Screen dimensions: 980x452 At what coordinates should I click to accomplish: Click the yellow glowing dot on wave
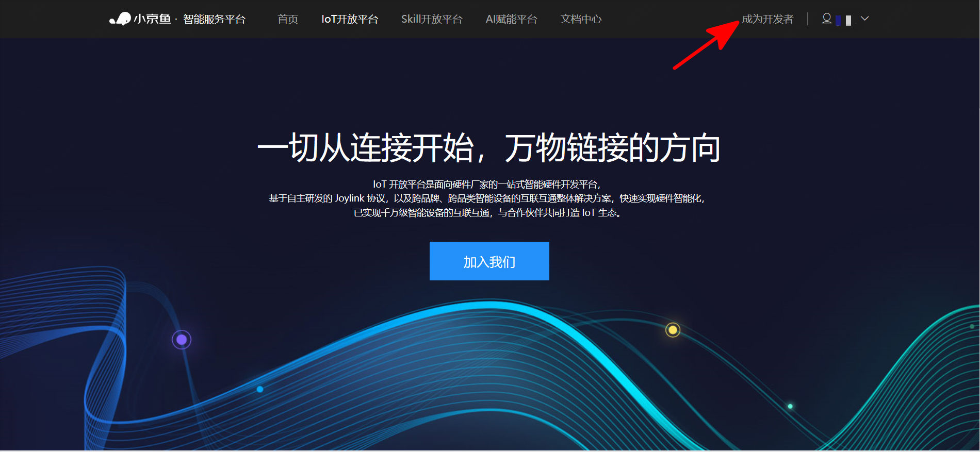(673, 330)
